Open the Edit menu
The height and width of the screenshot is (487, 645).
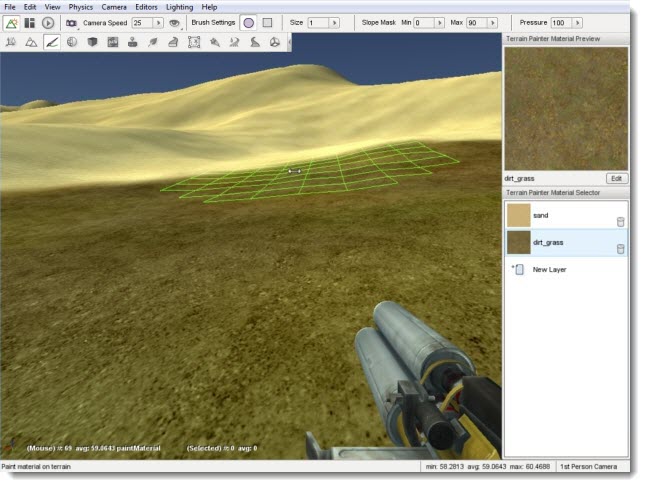pyautogui.click(x=30, y=7)
